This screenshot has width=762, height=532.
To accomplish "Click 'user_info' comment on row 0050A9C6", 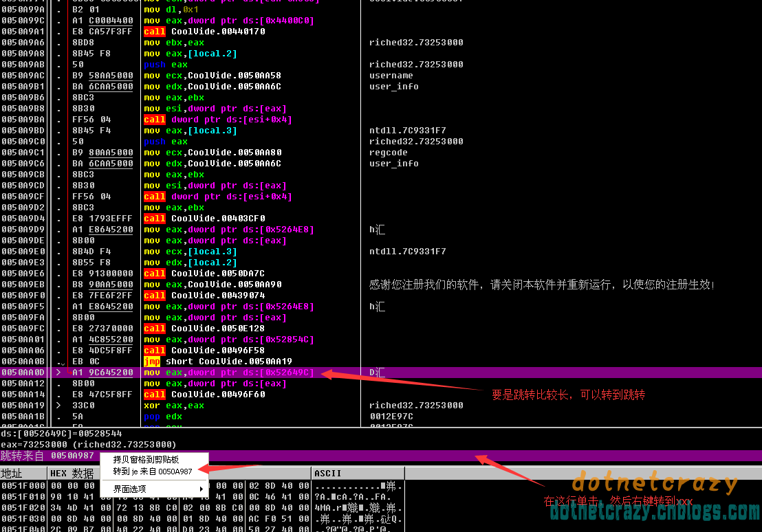I will (394, 164).
